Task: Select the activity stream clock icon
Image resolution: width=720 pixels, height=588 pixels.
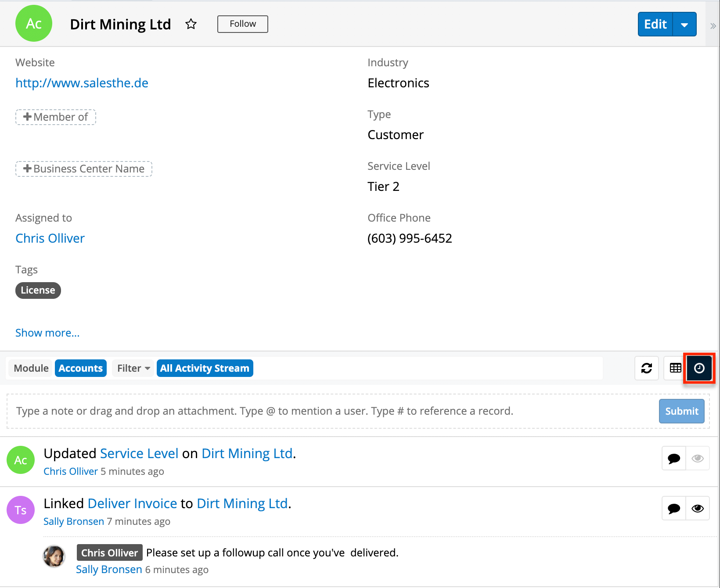Action: click(x=699, y=368)
